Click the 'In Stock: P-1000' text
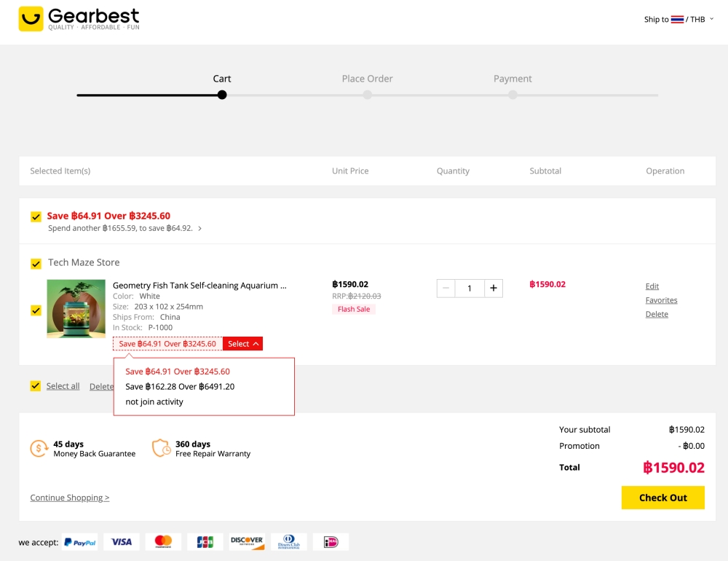The height and width of the screenshot is (561, 728). 143,328
